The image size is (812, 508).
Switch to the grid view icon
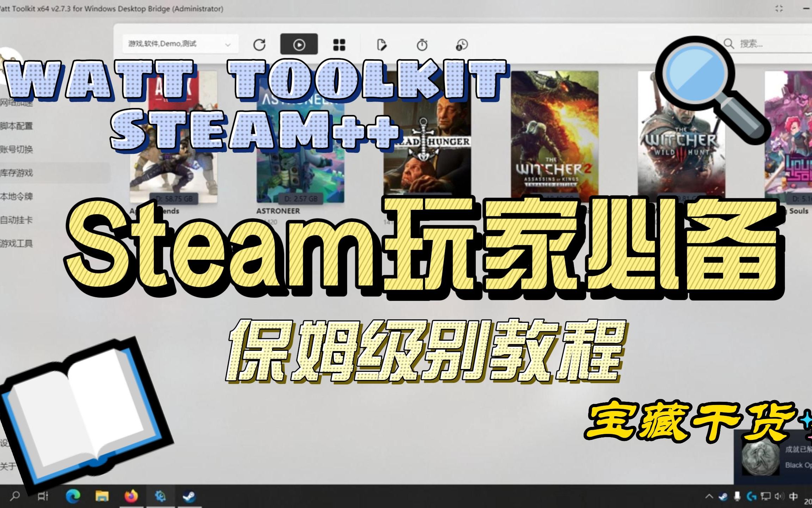339,45
